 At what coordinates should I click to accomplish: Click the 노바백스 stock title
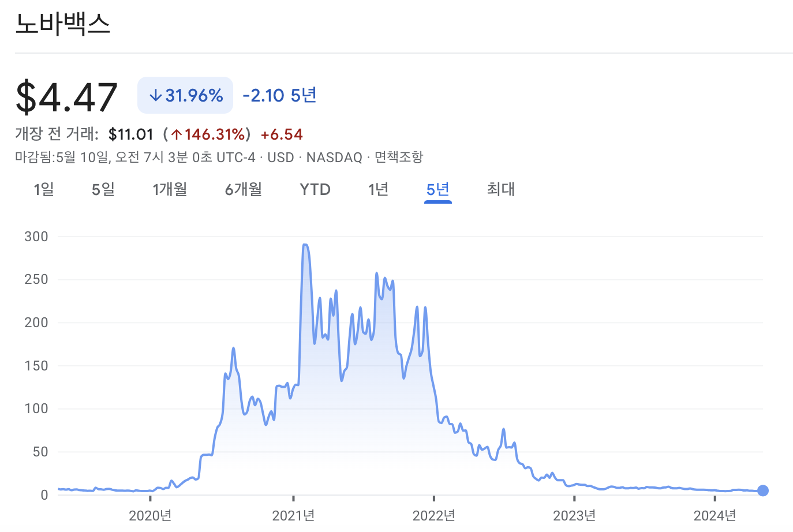click(x=63, y=24)
